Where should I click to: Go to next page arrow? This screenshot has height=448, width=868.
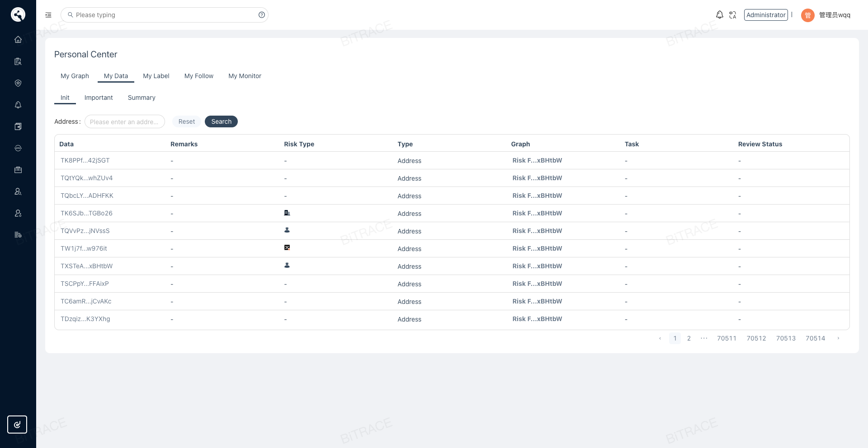(838, 338)
